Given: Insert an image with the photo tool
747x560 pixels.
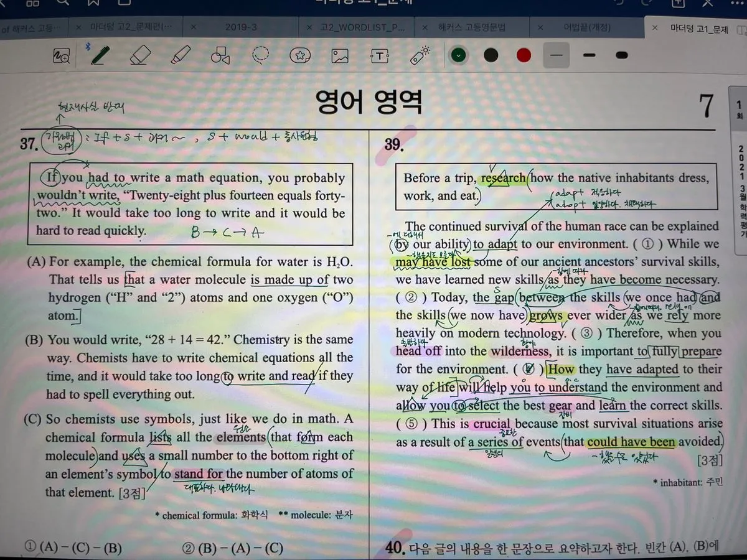Looking at the screenshot, I should point(339,55).
